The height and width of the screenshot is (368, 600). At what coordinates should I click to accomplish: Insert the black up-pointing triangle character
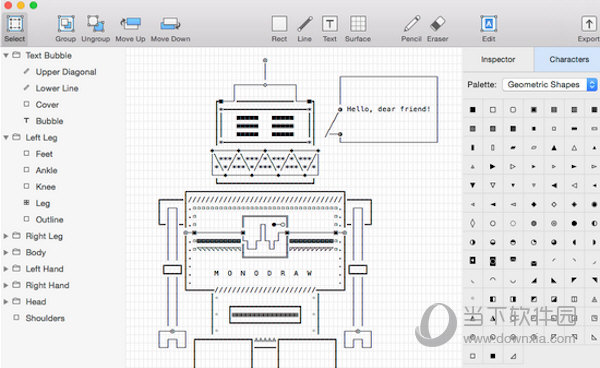554,148
